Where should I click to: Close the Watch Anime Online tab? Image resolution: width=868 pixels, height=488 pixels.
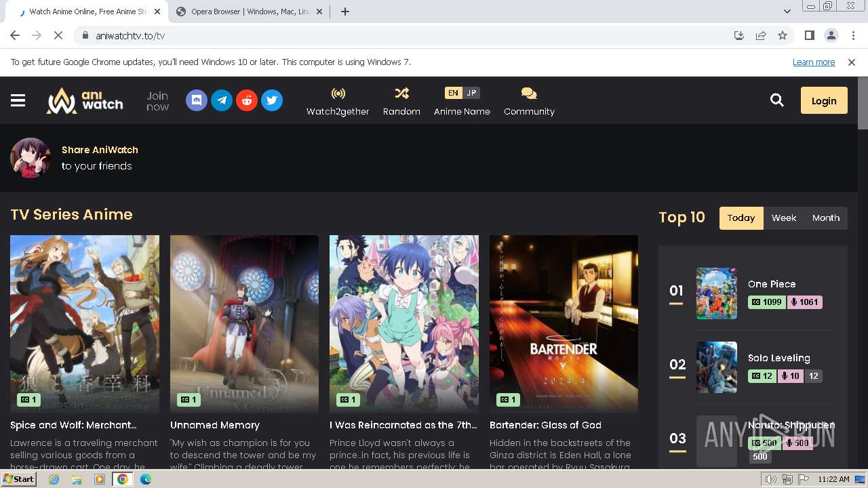(x=157, y=12)
